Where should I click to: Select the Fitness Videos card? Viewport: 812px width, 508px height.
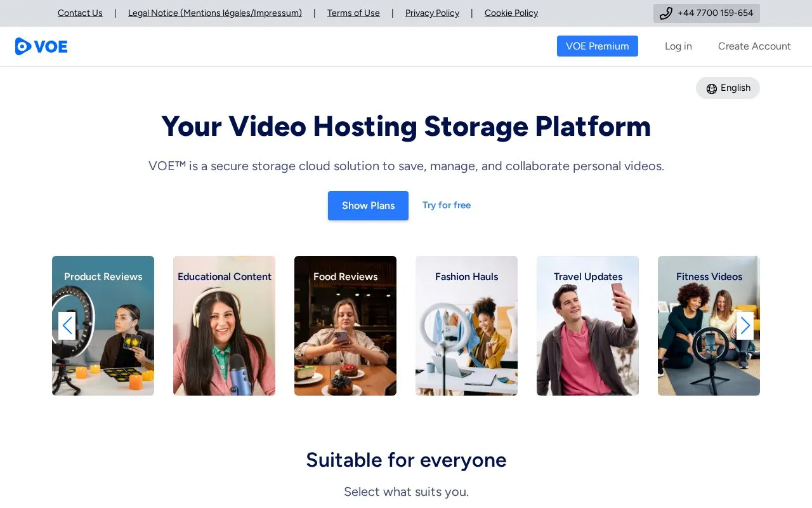click(x=709, y=326)
